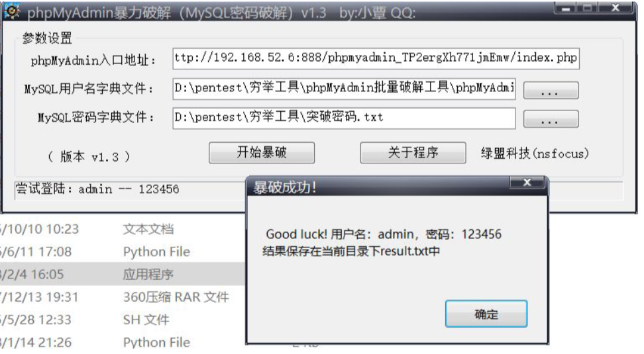Image resolution: width=644 pixels, height=354 pixels.
Task: Click the app icon in title bar
Action: [11, 11]
